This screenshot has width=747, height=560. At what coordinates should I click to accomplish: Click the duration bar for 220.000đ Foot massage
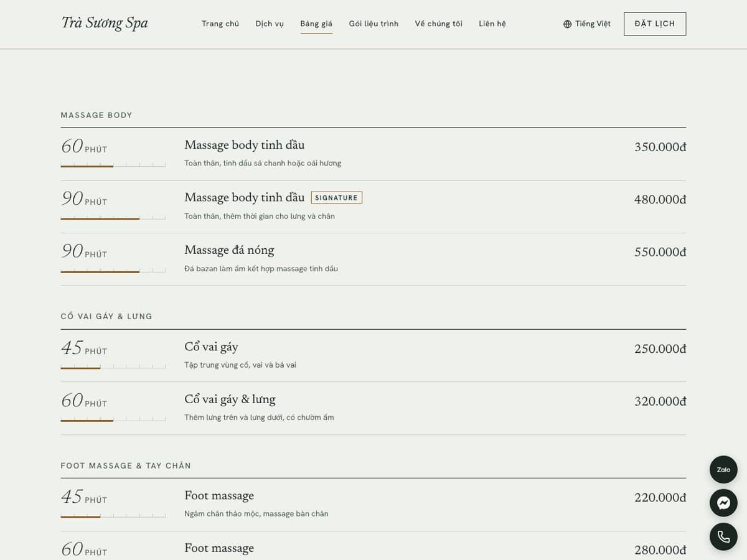(x=113, y=516)
